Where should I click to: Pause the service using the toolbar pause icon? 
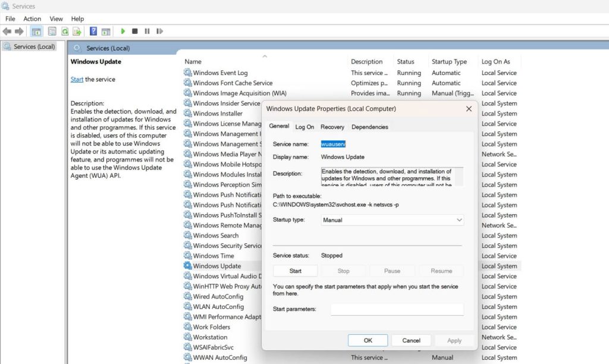point(147,31)
